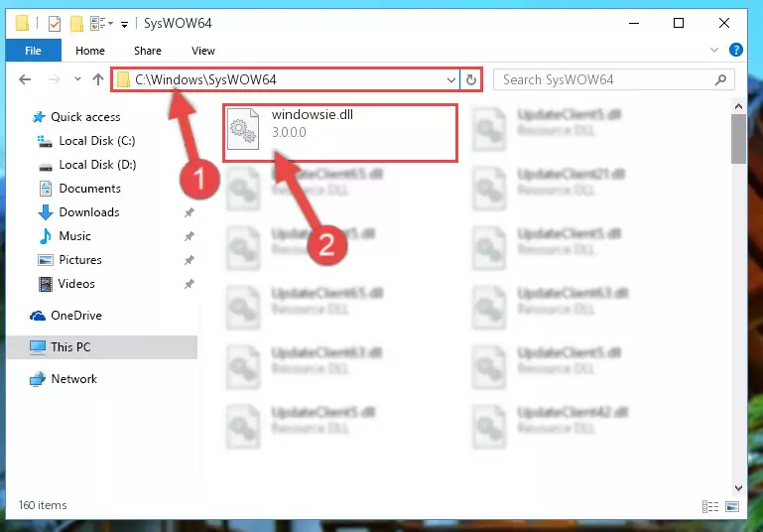Click the pin icon next to Pictures
Screen dimensions: 763x532
(x=189, y=260)
